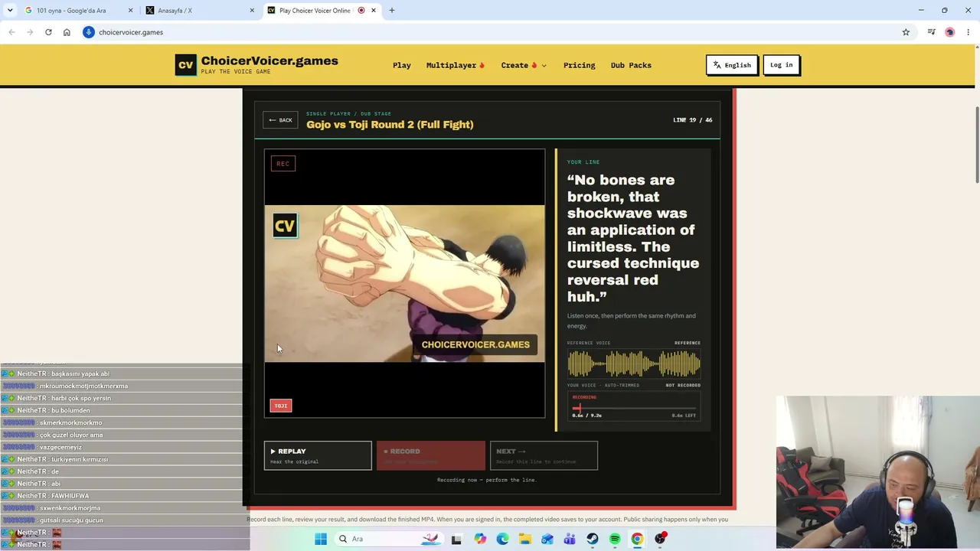Click the recording progress bar
Image resolution: width=980 pixels, height=551 pixels.
tap(634, 408)
